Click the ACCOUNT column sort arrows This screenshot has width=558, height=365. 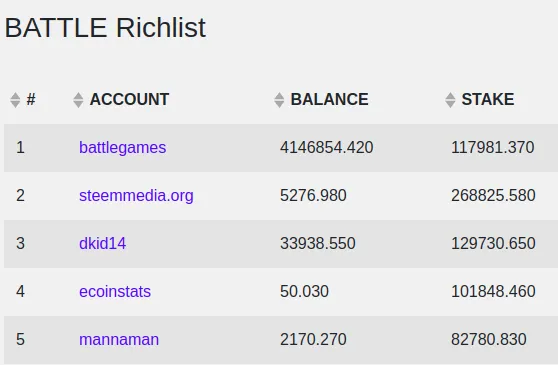(78, 100)
